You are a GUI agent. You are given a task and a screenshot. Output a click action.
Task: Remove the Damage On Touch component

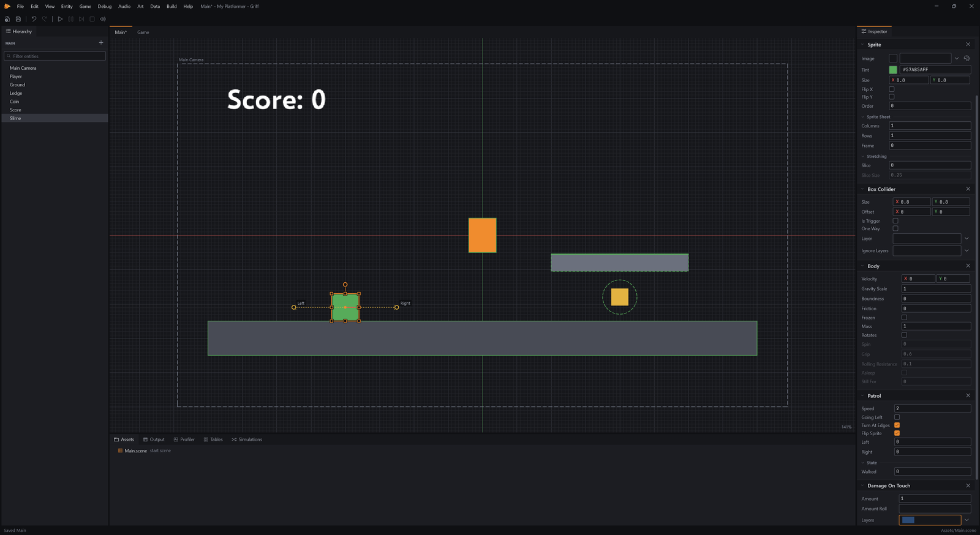[x=968, y=485]
